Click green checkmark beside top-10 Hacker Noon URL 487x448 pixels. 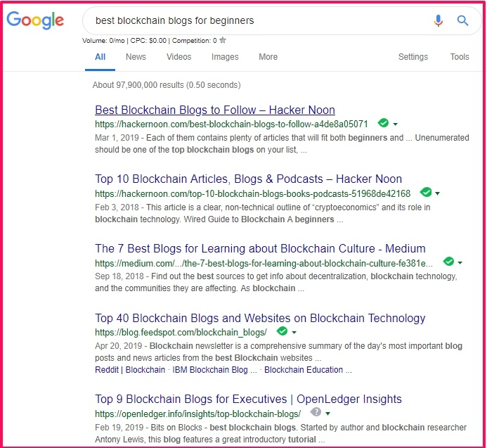(x=425, y=193)
